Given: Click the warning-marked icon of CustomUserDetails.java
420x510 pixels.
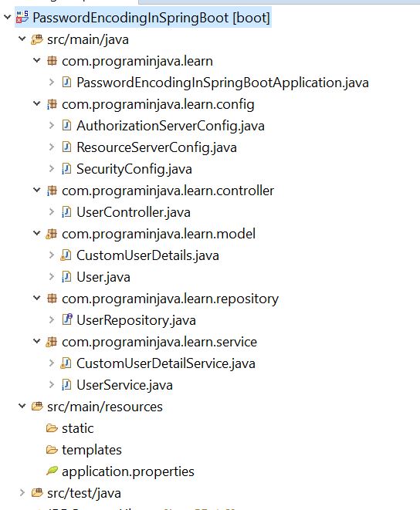Looking at the screenshot, I should click(x=66, y=255).
